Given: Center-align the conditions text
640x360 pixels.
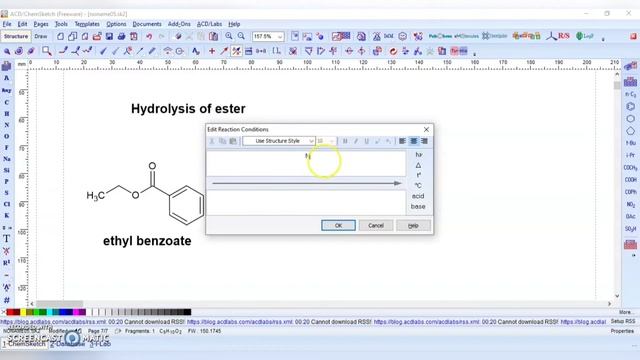Looking at the screenshot, I should (413, 141).
